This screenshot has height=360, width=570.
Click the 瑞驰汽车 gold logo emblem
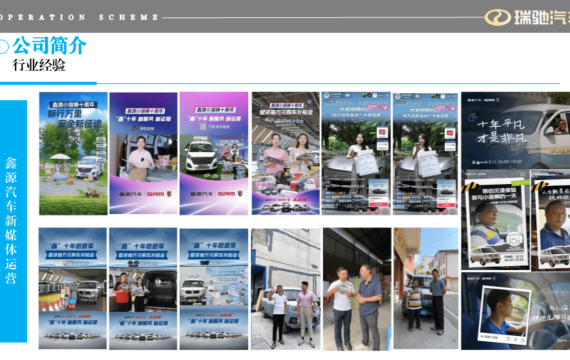click(x=498, y=17)
